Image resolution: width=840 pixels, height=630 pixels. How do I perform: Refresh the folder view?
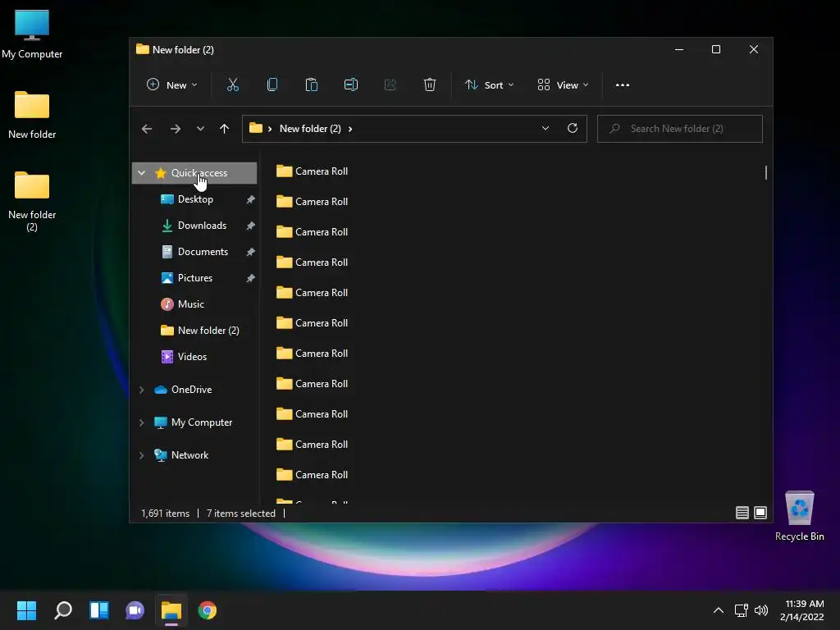pyautogui.click(x=572, y=128)
